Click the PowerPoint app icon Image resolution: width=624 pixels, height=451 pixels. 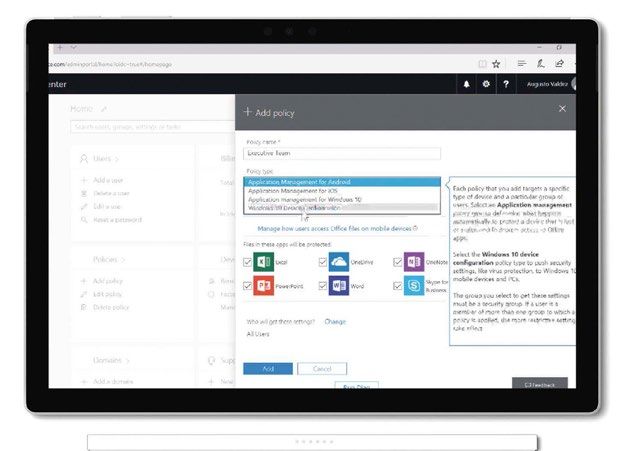pos(263,285)
